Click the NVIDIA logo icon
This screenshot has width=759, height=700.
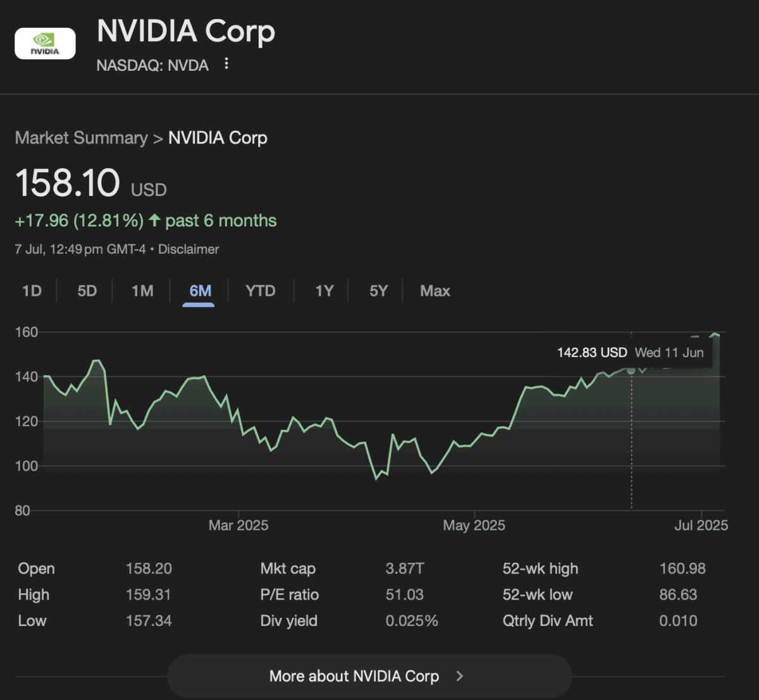pyautogui.click(x=45, y=44)
